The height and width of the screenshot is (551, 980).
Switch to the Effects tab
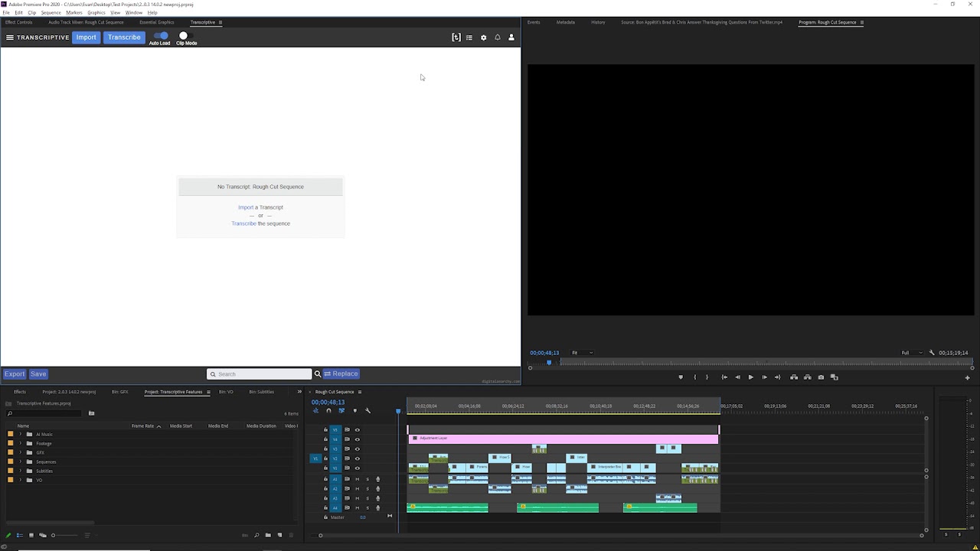click(20, 392)
